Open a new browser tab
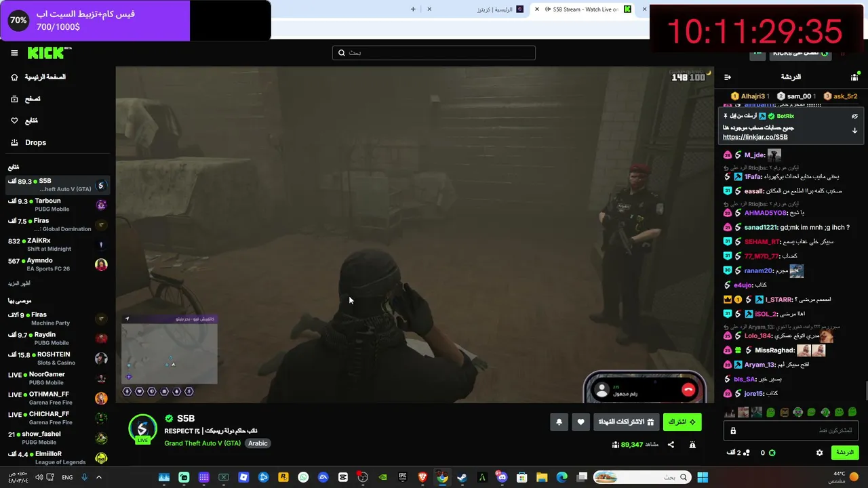This screenshot has width=868, height=488. pos(413,9)
